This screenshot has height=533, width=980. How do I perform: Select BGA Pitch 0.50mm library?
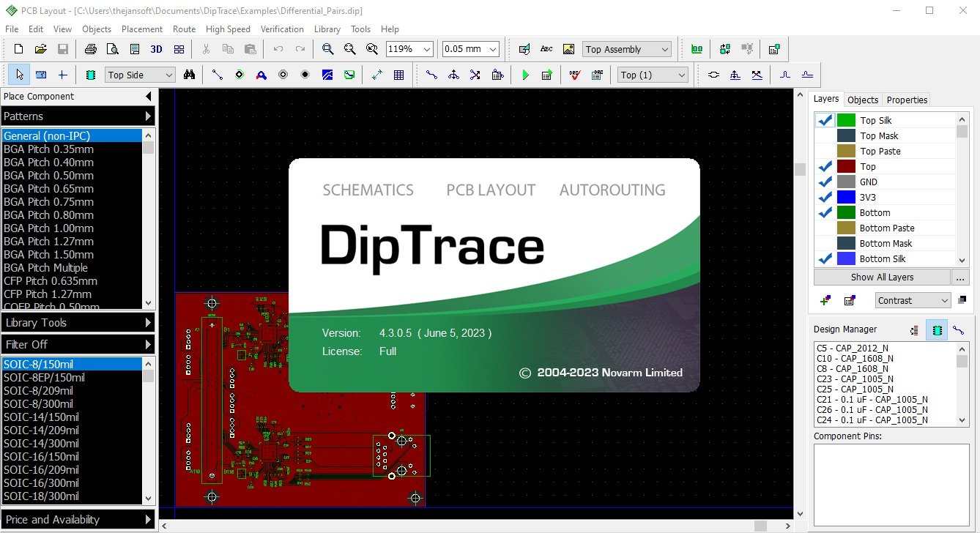(71, 176)
